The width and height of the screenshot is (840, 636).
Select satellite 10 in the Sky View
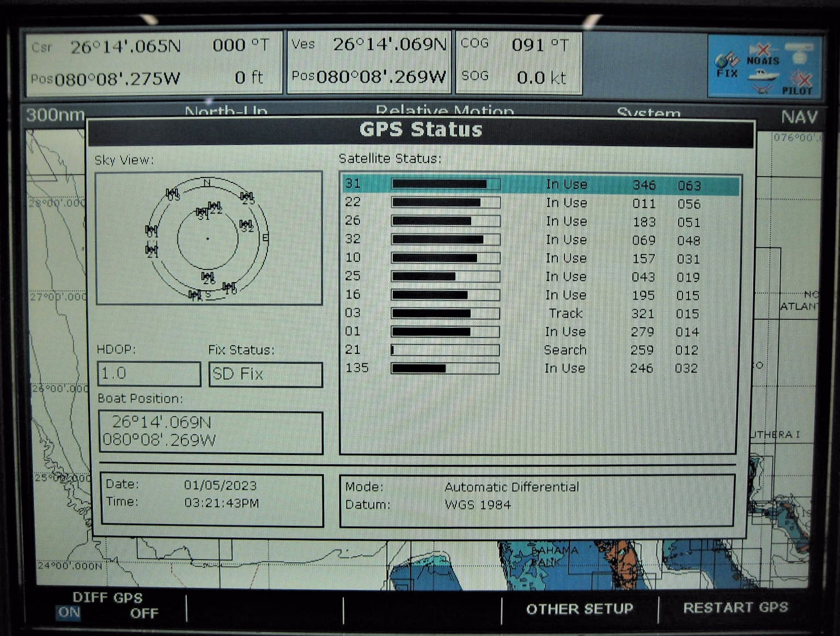tap(229, 288)
